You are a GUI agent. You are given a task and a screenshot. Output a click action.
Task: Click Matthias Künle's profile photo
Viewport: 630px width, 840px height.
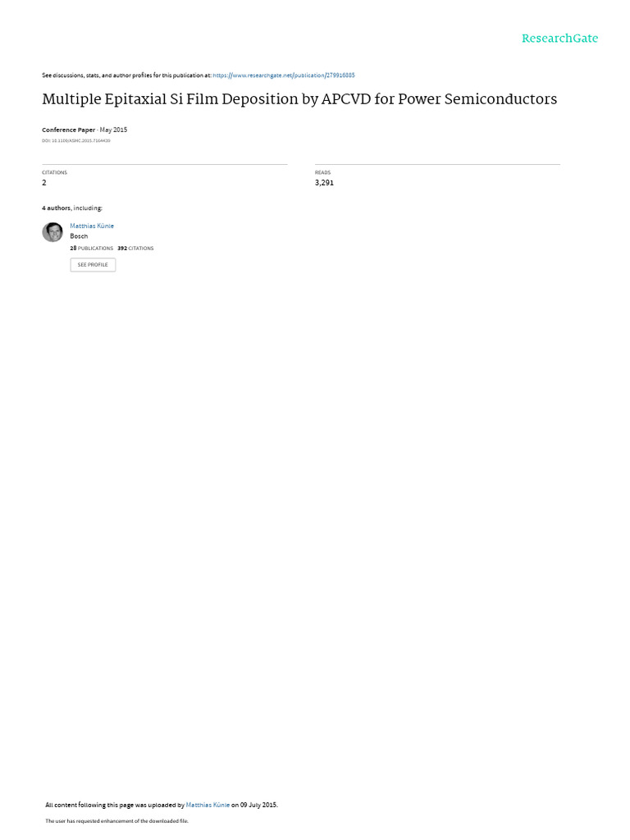(52, 232)
